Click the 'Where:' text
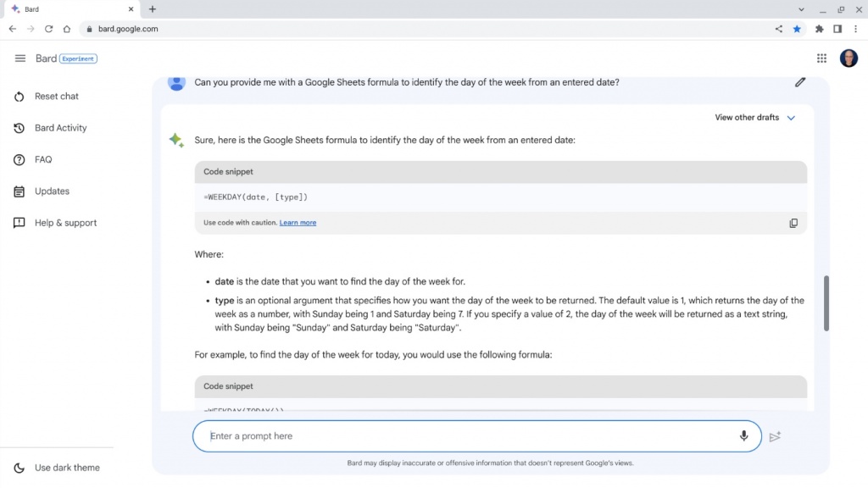 tap(209, 254)
